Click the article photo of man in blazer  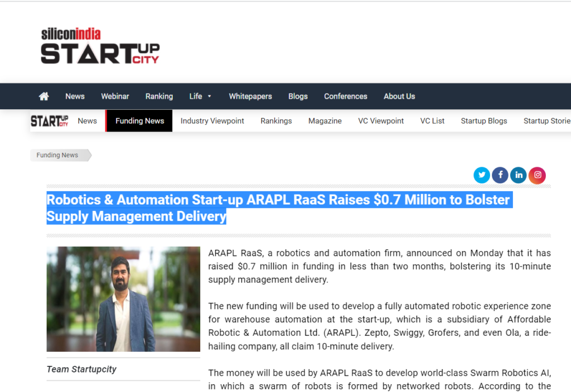click(123, 299)
